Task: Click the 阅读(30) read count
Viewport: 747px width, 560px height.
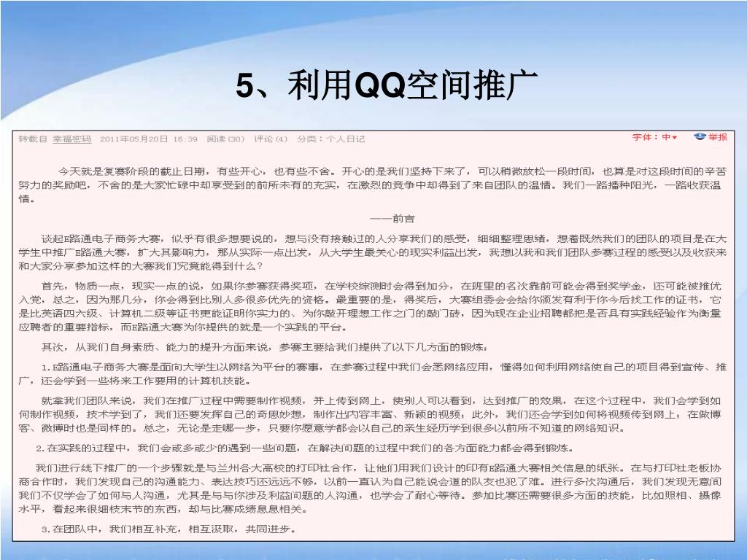Action: (x=225, y=139)
